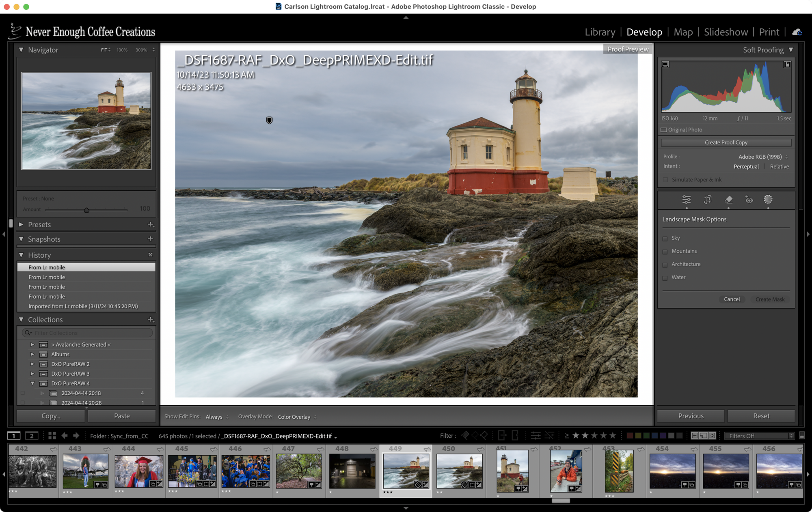Filter by red color label swatch
This screenshot has height=512, width=812.
630,436
